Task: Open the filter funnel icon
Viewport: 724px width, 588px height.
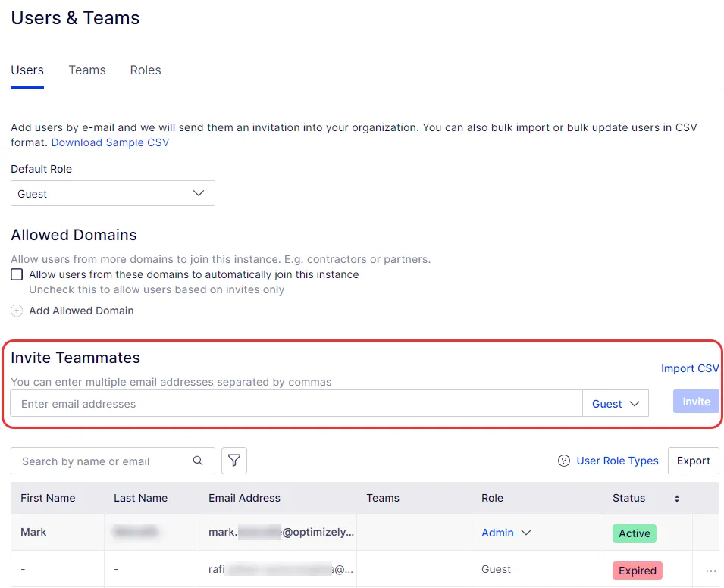Action: (x=234, y=461)
